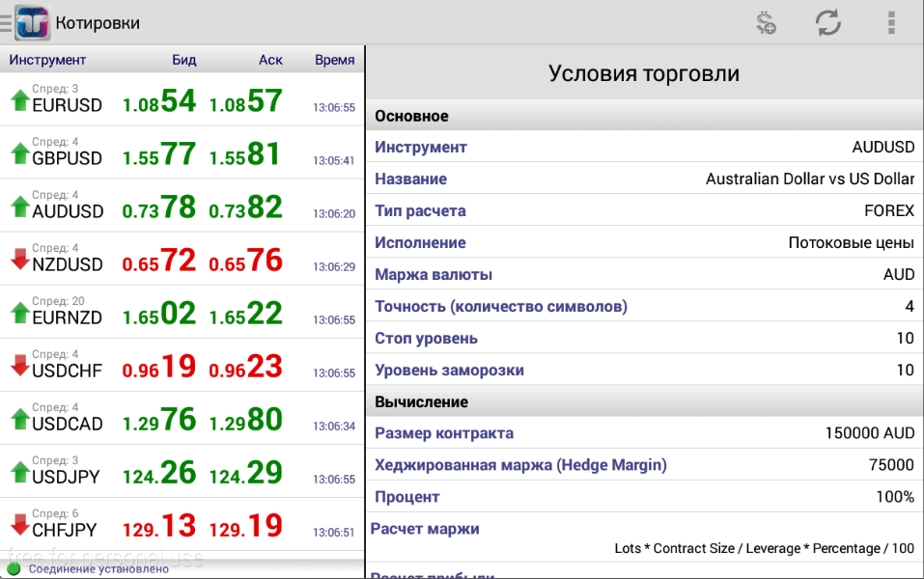This screenshot has height=579, width=924.
Task: Tap the add symbol dollar icon
Action: 766,23
